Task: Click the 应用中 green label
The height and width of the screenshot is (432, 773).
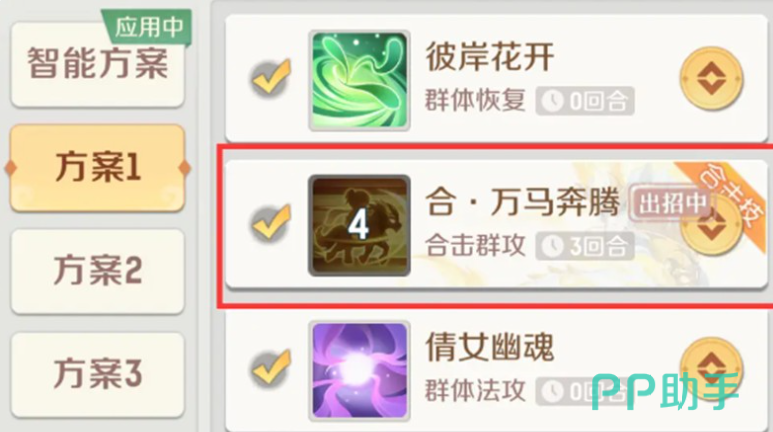Action: coord(148,26)
